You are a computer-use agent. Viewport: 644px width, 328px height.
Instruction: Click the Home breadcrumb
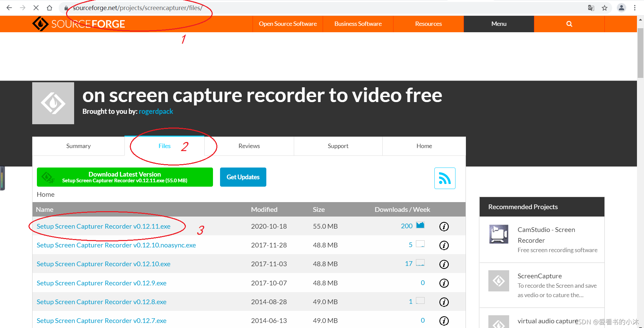(x=46, y=194)
